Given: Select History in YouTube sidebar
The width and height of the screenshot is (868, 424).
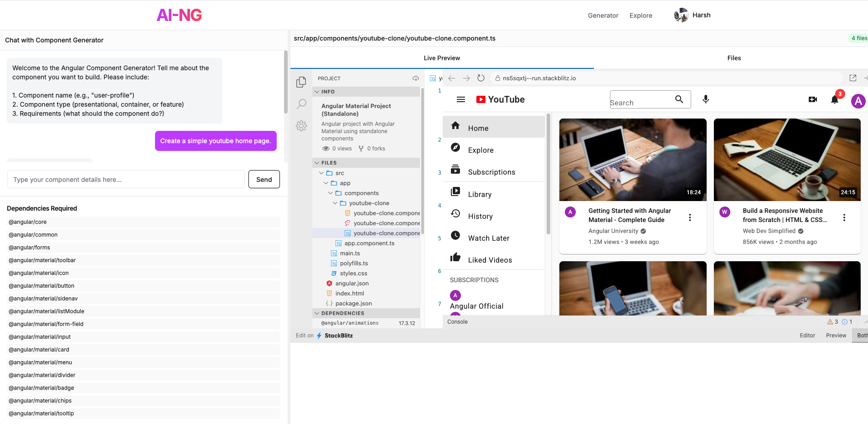Looking at the screenshot, I should pos(494,215).
